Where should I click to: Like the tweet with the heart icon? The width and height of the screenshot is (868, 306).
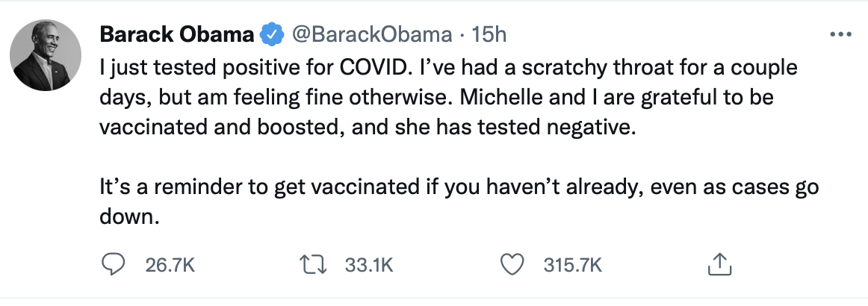(x=512, y=265)
